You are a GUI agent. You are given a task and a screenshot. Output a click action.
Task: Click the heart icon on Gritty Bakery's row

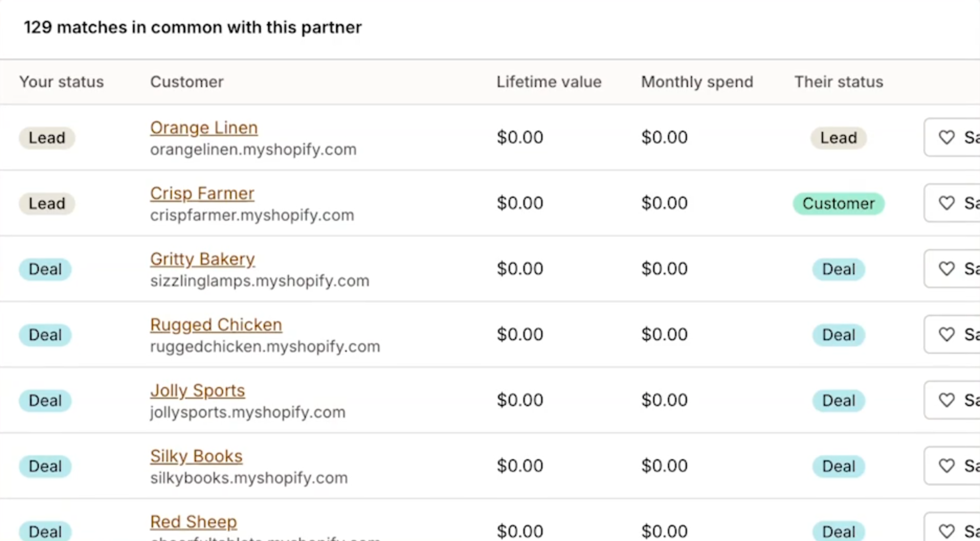(x=946, y=268)
